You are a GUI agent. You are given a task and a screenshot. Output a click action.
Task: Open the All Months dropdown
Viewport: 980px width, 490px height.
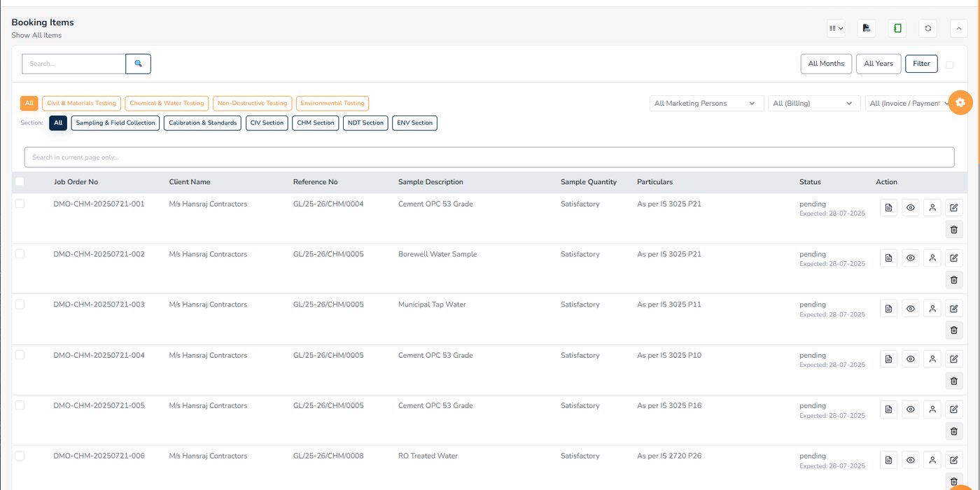click(826, 64)
